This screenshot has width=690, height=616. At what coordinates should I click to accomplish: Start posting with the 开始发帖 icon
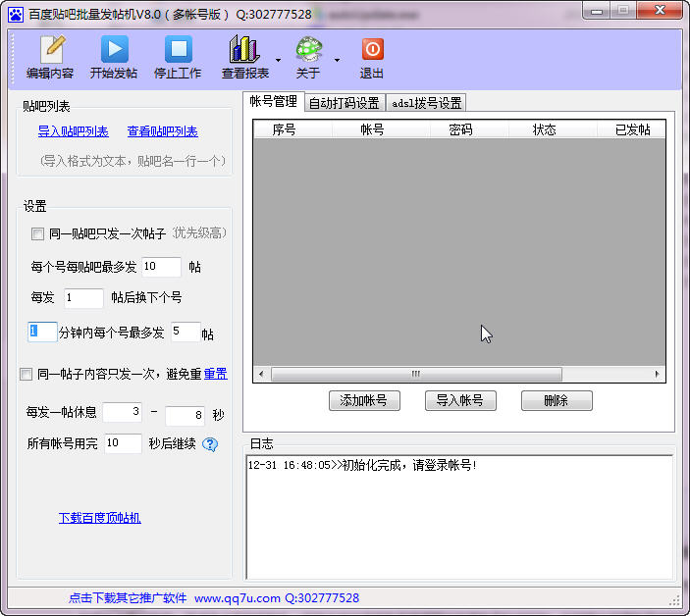click(x=114, y=50)
